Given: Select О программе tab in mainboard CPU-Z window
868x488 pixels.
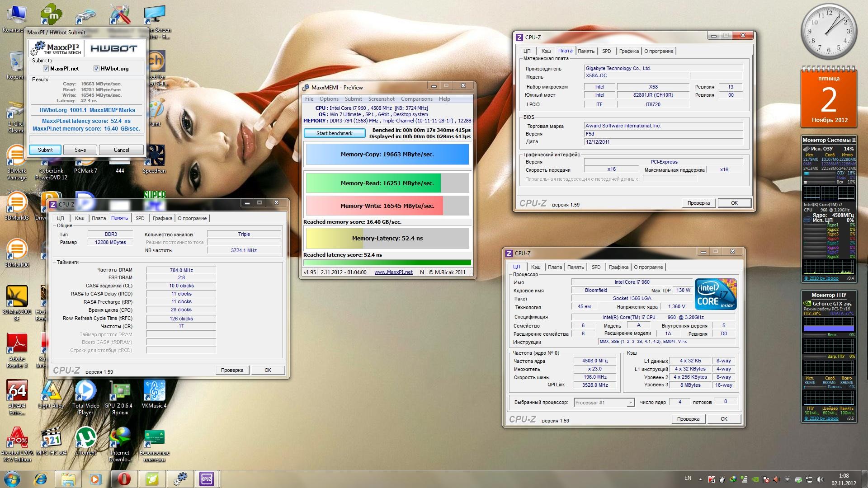Looking at the screenshot, I should [x=659, y=51].
